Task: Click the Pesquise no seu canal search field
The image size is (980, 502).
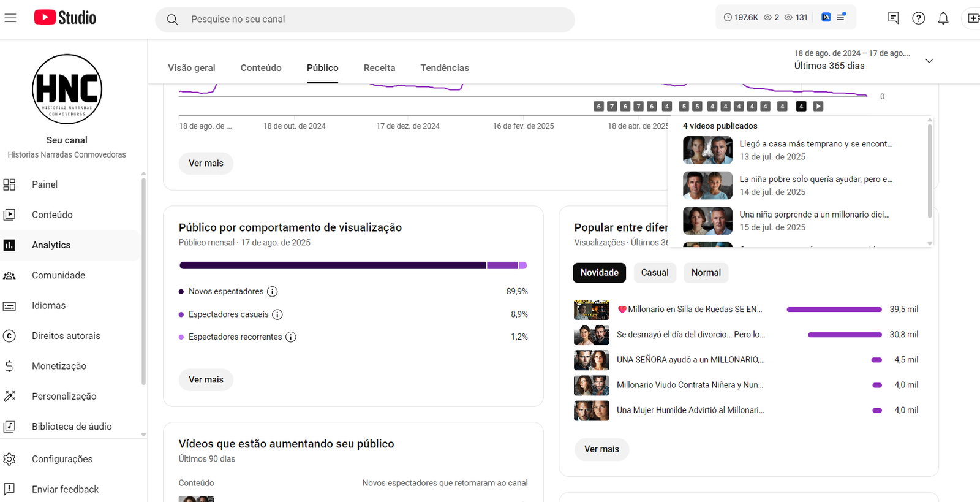Action: (365, 20)
